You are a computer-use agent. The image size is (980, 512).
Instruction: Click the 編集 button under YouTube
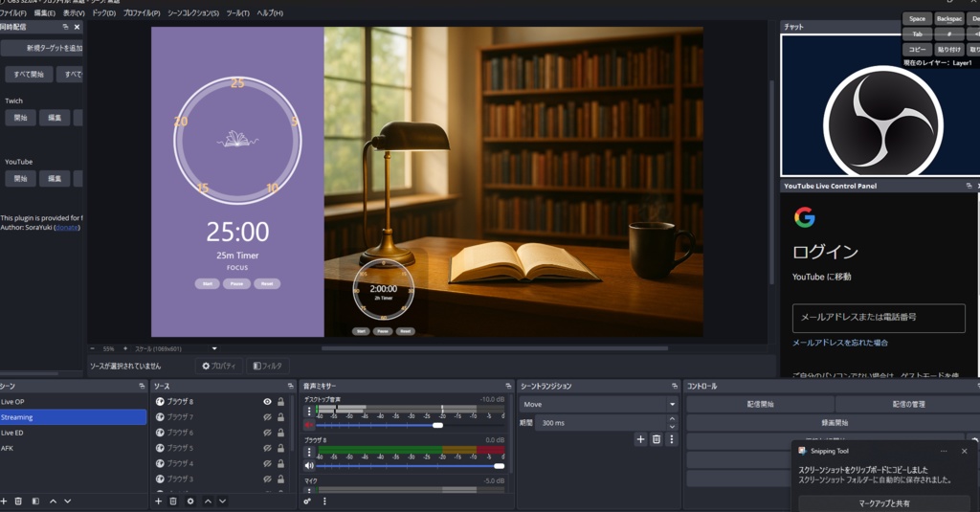click(55, 179)
